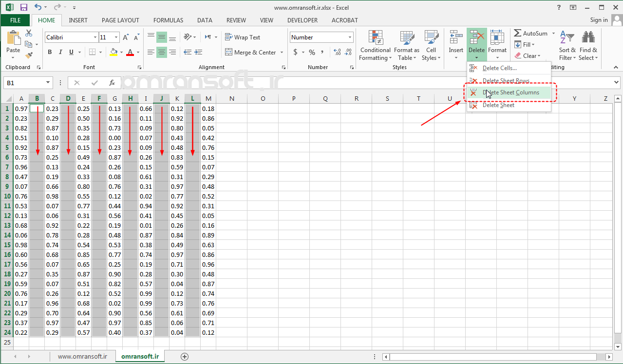This screenshot has height=364, width=623.
Task: Toggle Italic formatting
Action: [x=60, y=52]
